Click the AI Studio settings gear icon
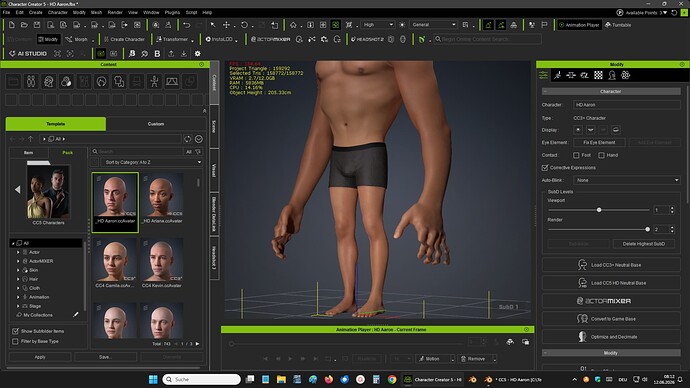Screen dimensions: 690x388 198,54
